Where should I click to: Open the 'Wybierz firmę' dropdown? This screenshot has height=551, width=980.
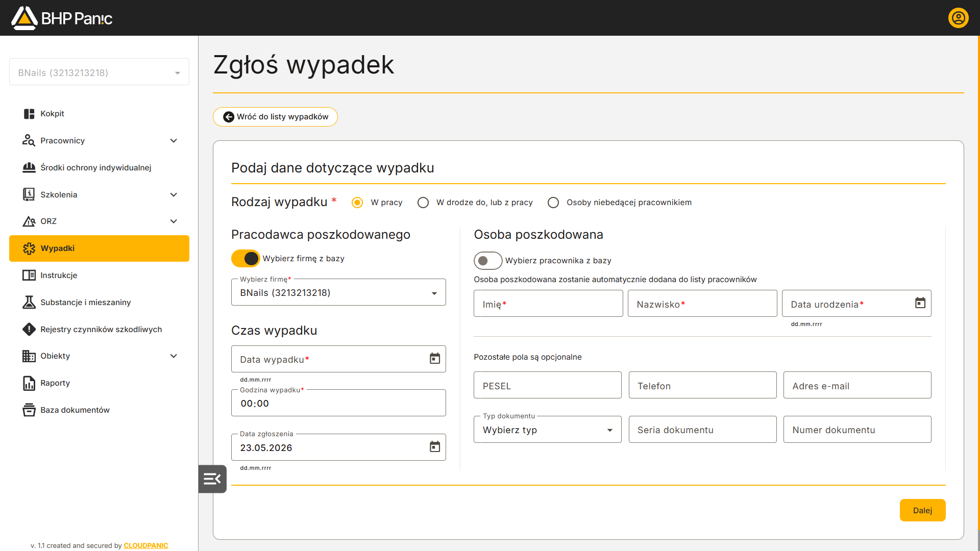point(338,292)
